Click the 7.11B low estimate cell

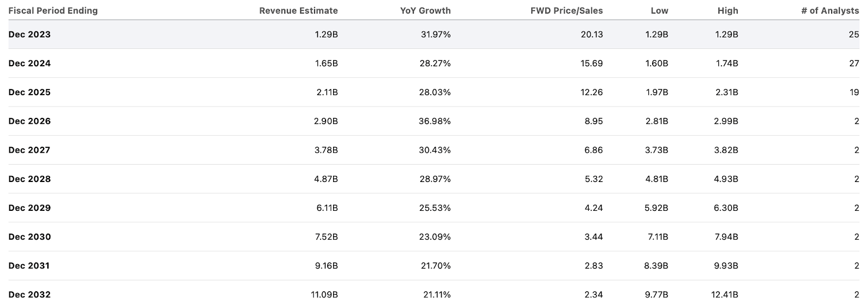[656, 237]
